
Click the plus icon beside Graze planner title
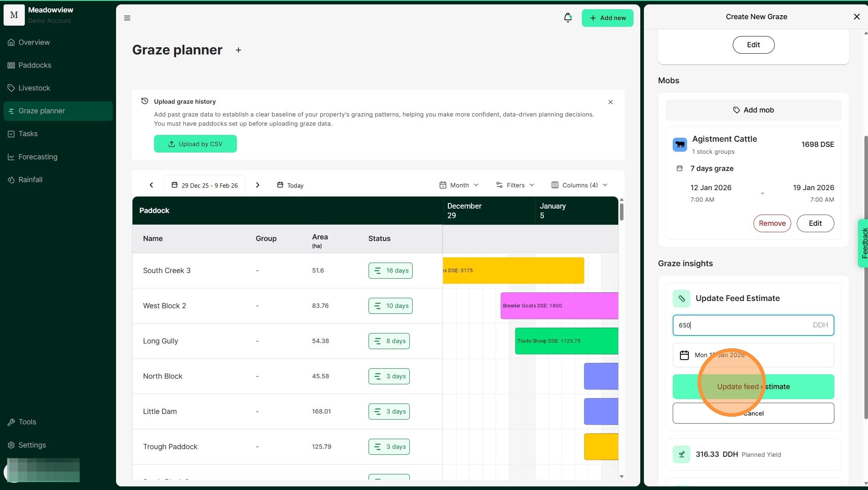pyautogui.click(x=239, y=50)
